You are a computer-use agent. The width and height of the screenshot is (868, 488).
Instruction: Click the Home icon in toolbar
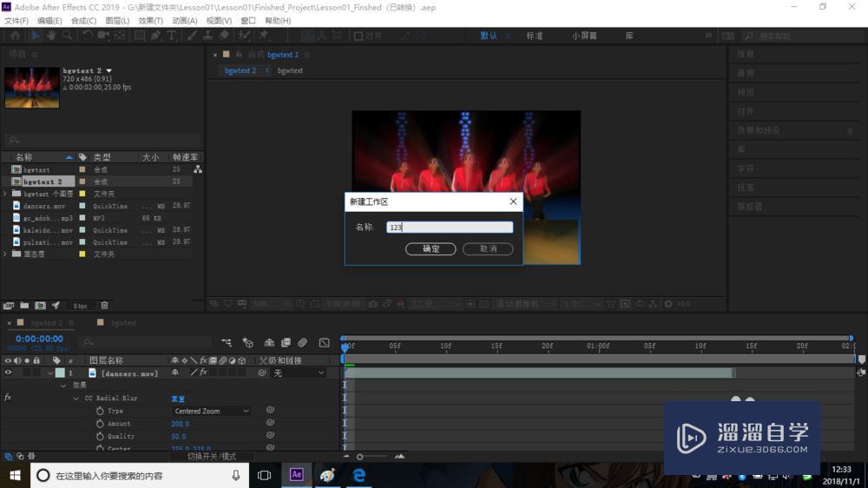15,36
